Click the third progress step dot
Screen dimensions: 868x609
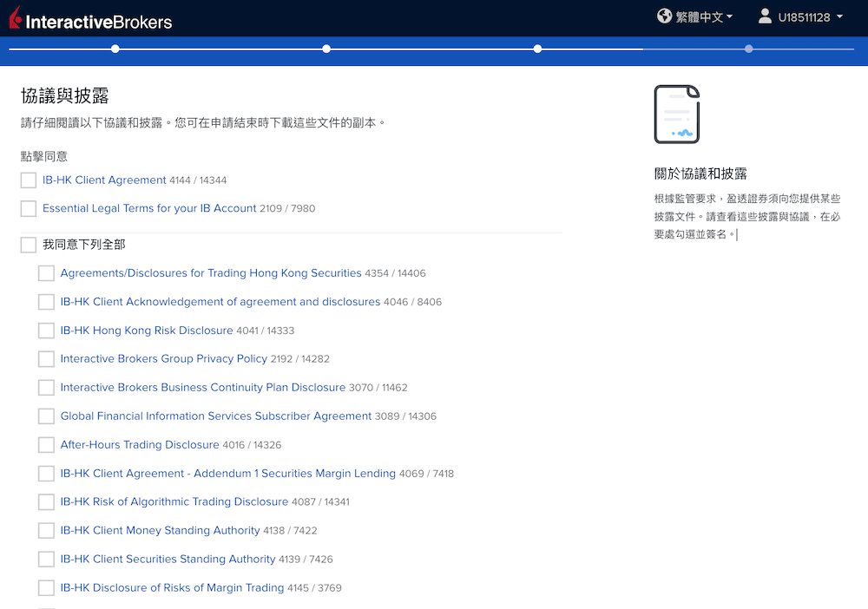pyautogui.click(x=537, y=49)
